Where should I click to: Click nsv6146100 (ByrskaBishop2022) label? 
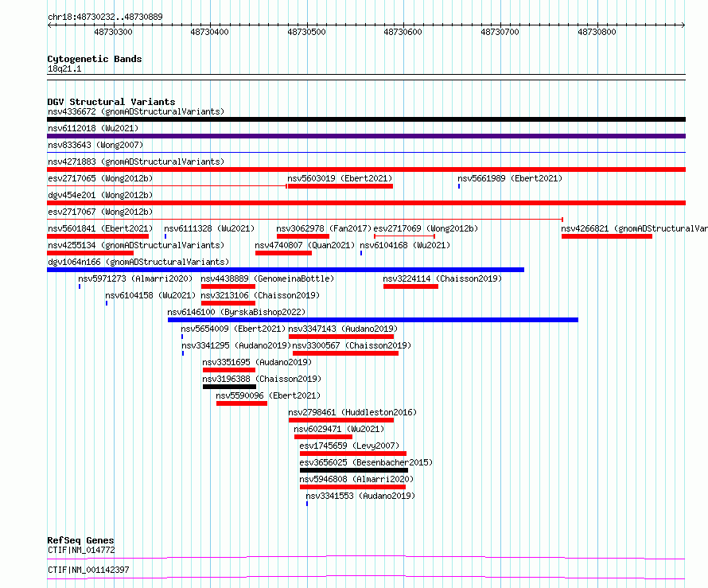[x=236, y=312]
